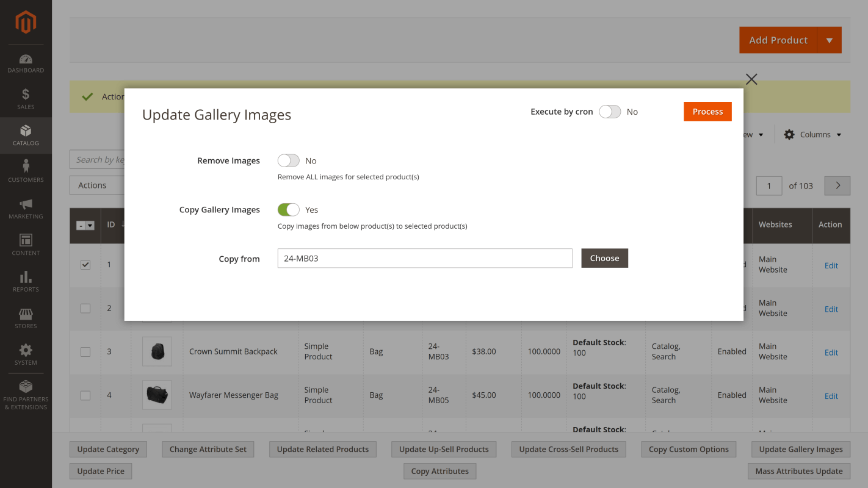868x488 pixels.
Task: Toggle the Remove Images switch
Action: [288, 161]
